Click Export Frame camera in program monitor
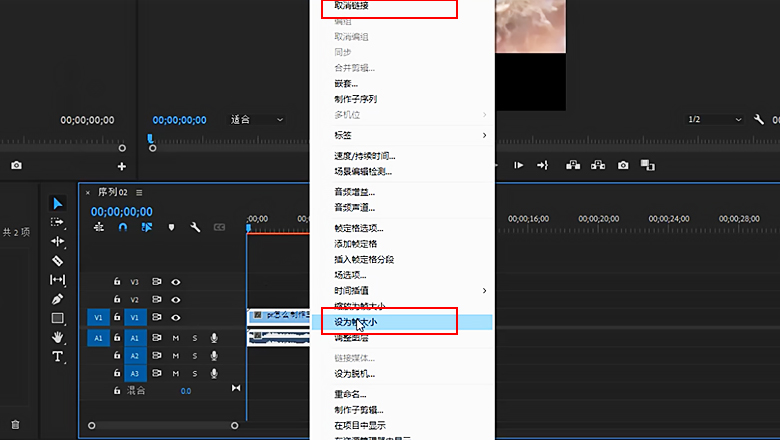Viewport: 780px width, 440px height. (623, 165)
